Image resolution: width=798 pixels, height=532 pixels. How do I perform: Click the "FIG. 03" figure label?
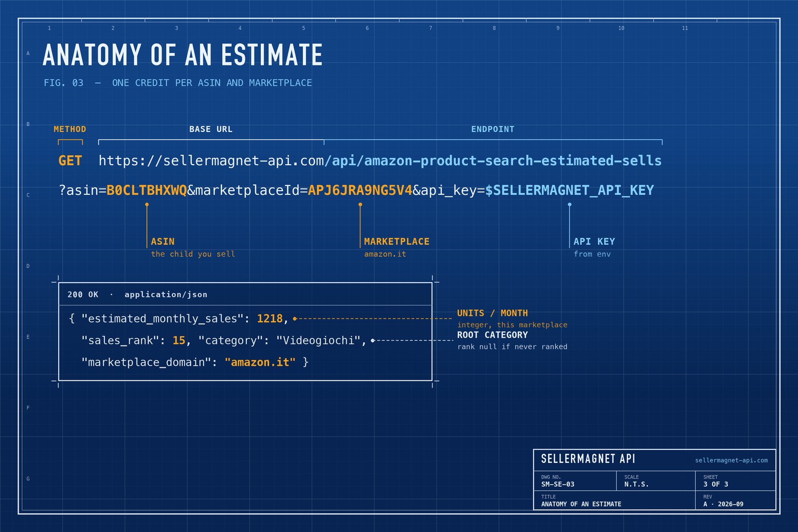(x=63, y=83)
